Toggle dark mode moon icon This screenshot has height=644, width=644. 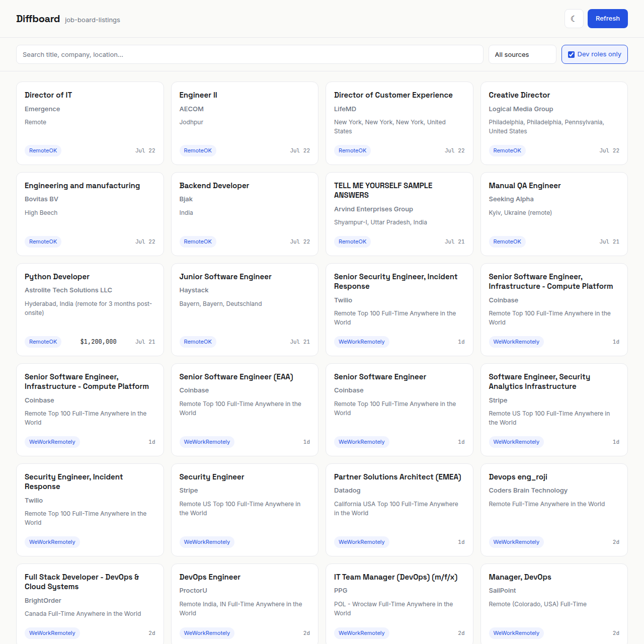(x=574, y=19)
